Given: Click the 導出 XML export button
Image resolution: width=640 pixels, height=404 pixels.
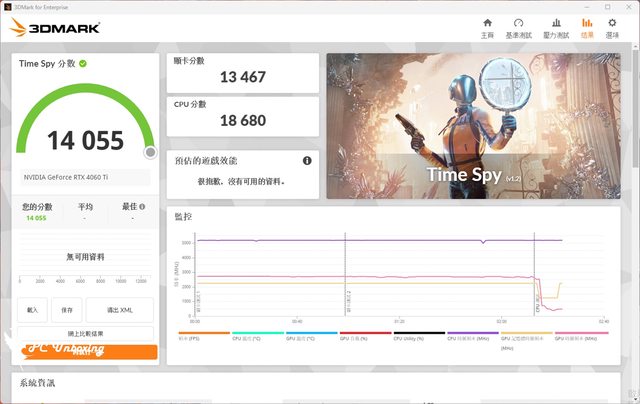Looking at the screenshot, I should pos(119,310).
